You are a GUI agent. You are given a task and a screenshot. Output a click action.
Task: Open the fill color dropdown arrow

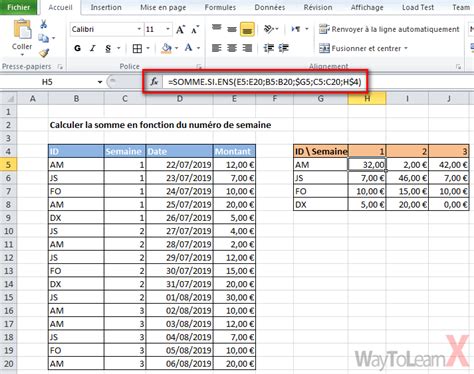coord(176,48)
